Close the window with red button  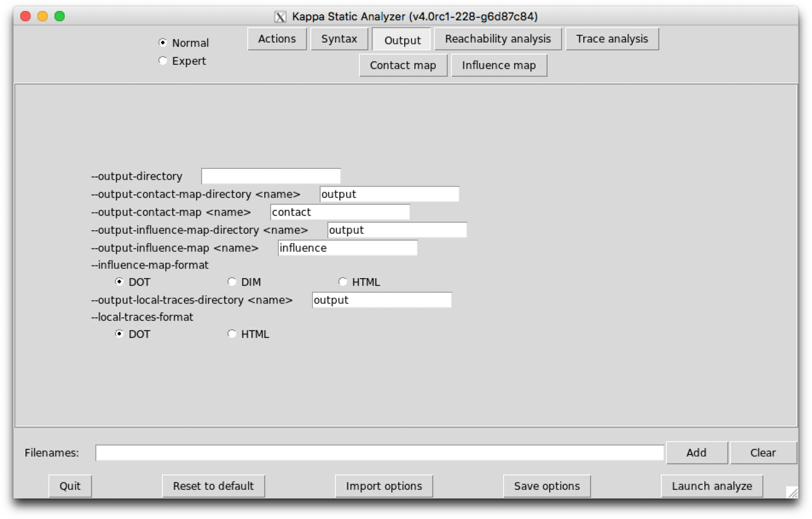(x=26, y=16)
